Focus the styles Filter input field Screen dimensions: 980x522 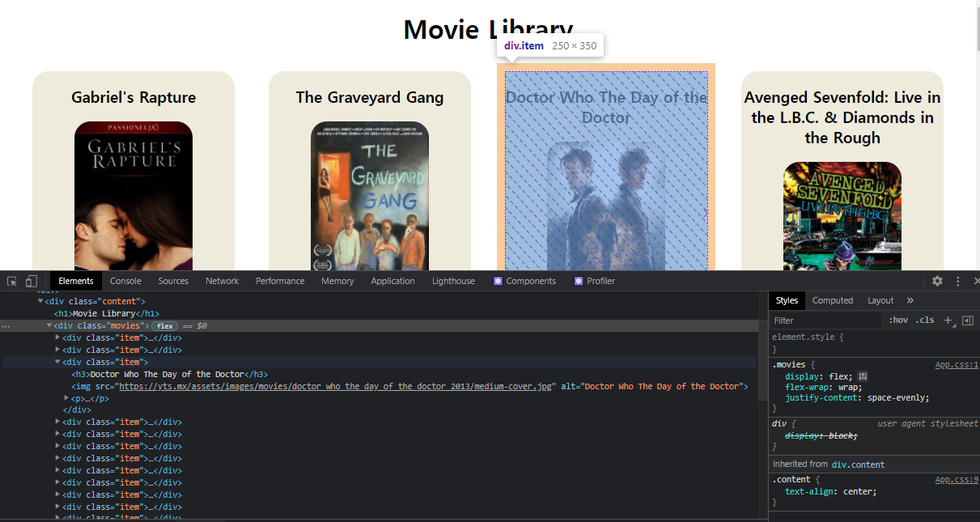825,320
